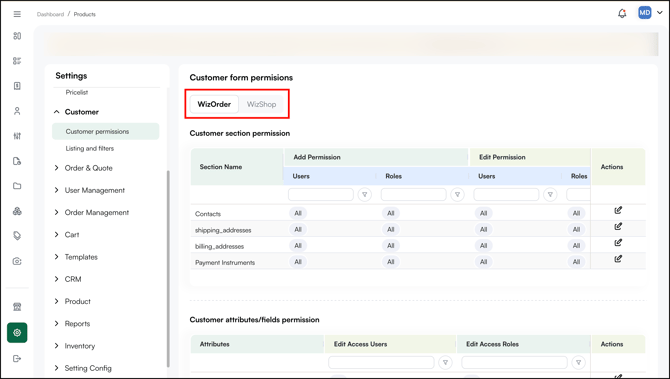
Task: Click Add Permission Roles filter input
Action: point(413,194)
